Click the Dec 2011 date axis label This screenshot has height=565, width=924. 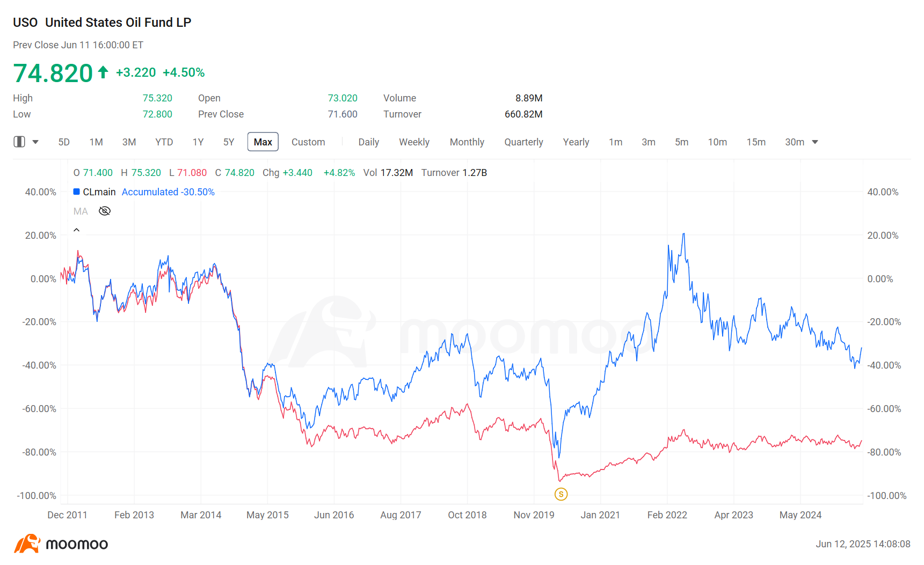coord(67,515)
